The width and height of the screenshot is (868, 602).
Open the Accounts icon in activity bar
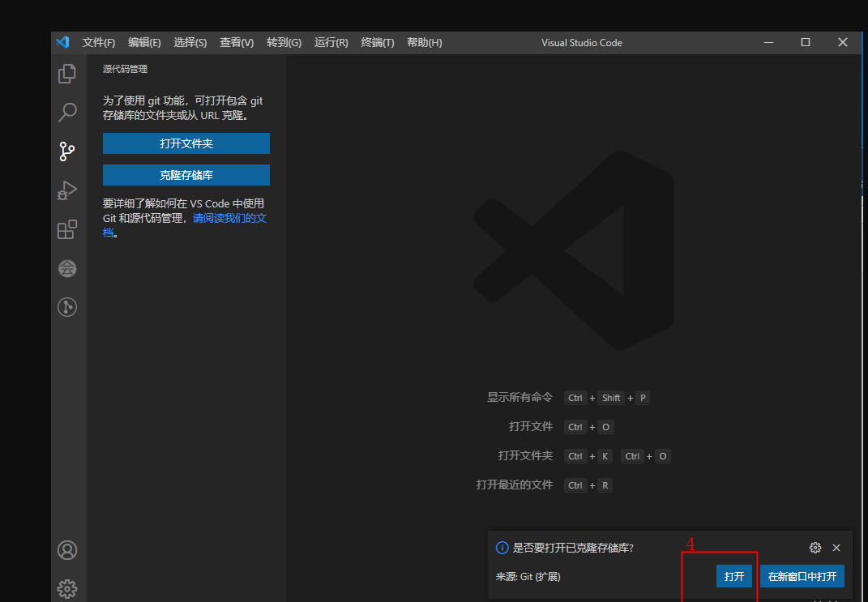point(67,550)
